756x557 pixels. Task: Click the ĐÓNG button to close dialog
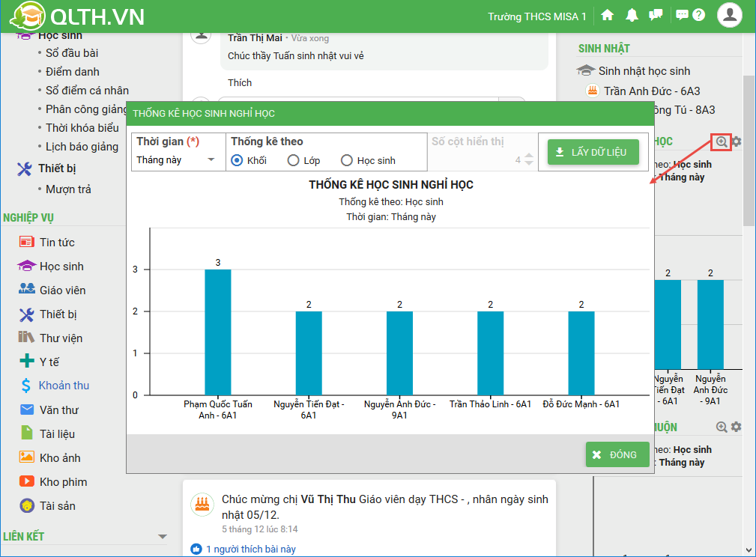[617, 454]
